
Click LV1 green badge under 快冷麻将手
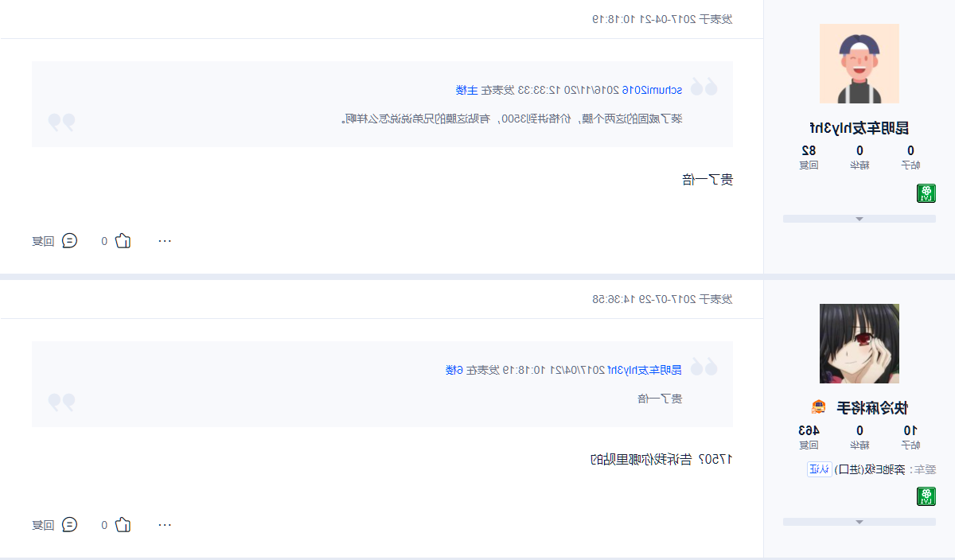point(926,497)
